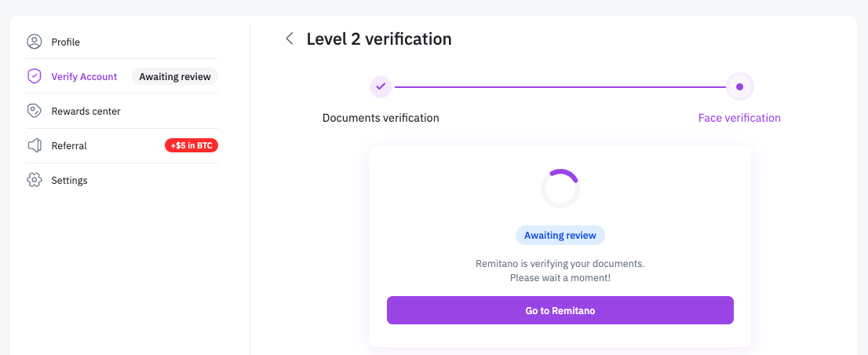
Task: Click the Referral megaphone icon
Action: (x=34, y=145)
